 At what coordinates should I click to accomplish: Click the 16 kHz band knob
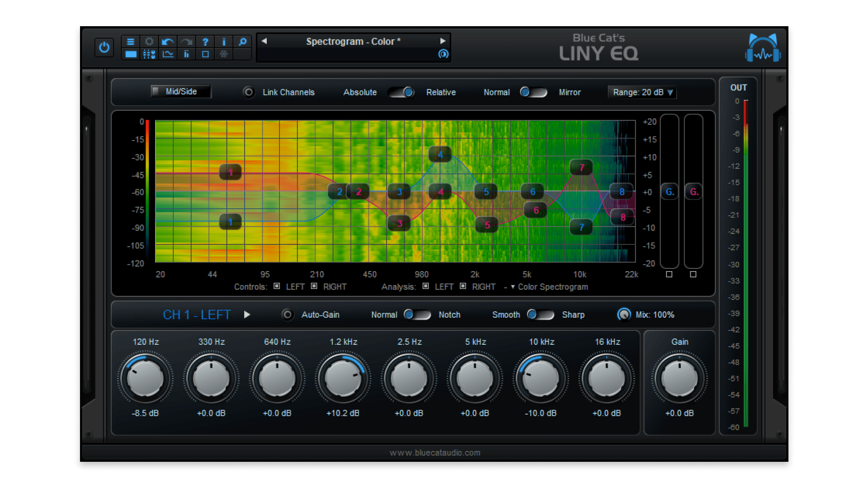coord(606,379)
